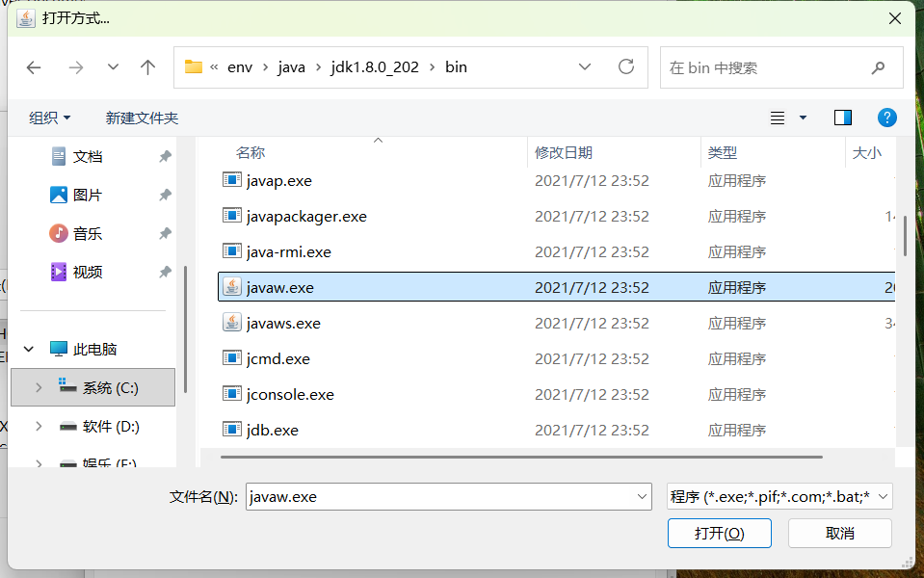
Task: Collapse the 此电脑 tree node
Action: (x=28, y=350)
